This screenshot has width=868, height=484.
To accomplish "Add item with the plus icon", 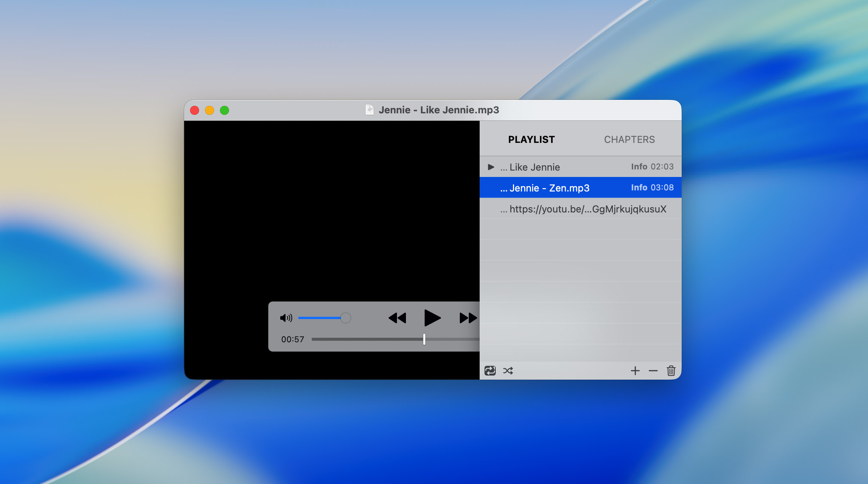I will (635, 371).
